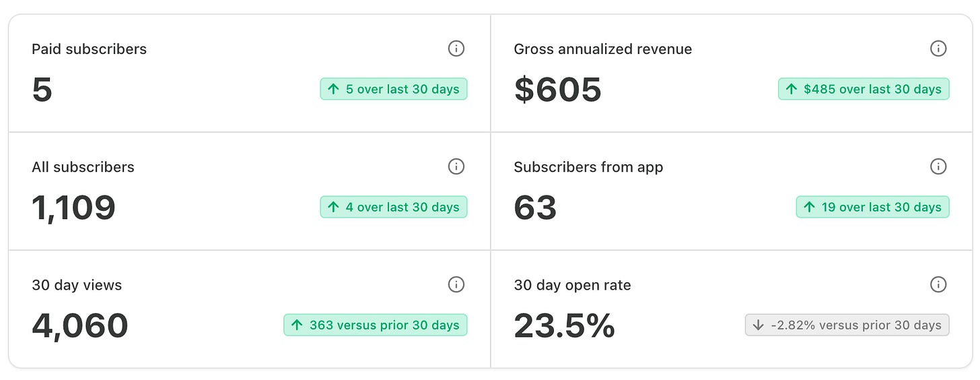This screenshot has height=380, width=980.
Task: Click the 1,109 all subscribers number
Action: 73,208
